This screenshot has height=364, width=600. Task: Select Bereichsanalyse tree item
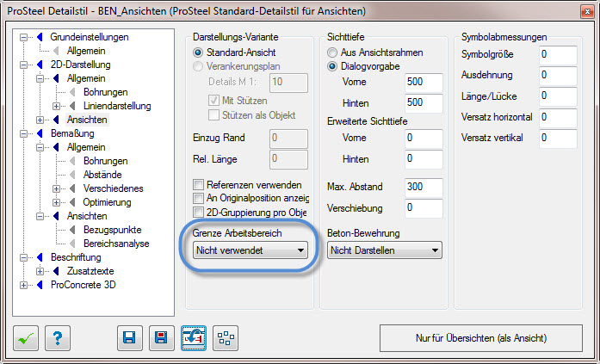[x=116, y=244]
